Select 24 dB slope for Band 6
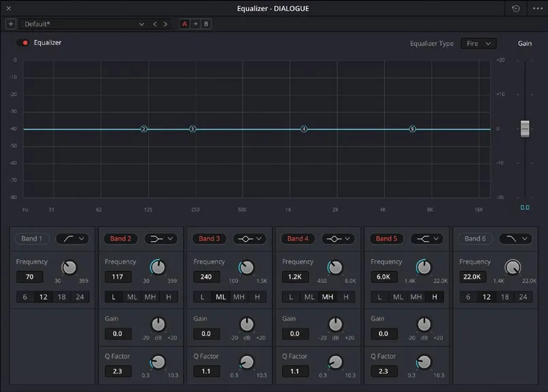548x392 pixels. click(524, 297)
